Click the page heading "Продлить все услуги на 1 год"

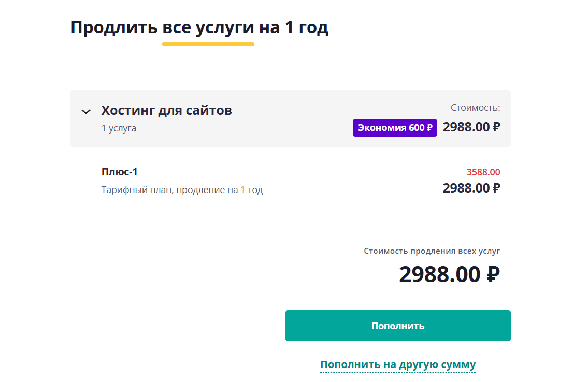199,27
